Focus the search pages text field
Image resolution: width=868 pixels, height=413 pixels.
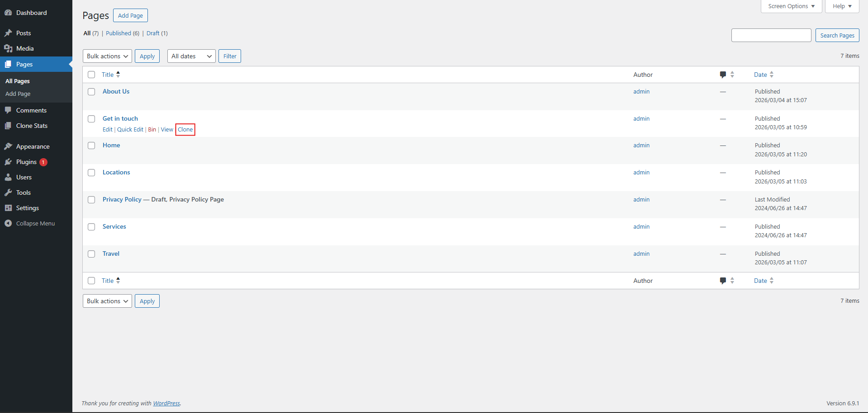pyautogui.click(x=771, y=35)
